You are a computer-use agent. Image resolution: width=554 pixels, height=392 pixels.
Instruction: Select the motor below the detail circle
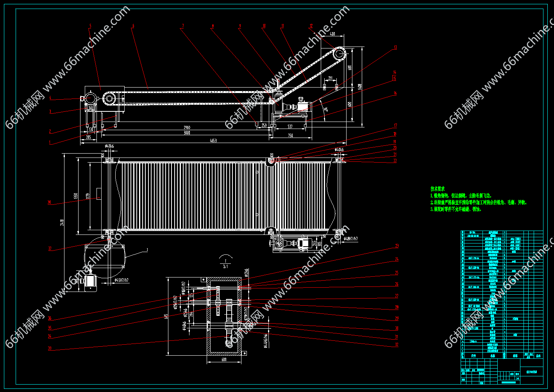tap(89, 282)
